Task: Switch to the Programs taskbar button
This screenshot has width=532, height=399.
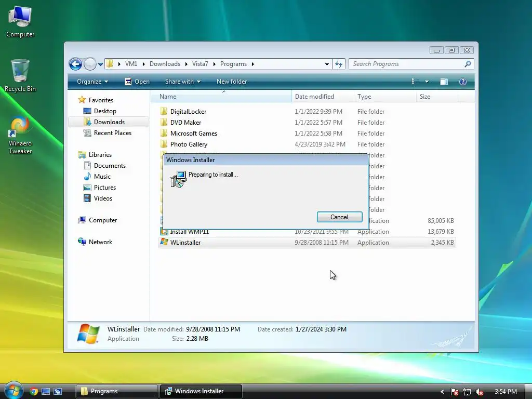Action: [116, 391]
